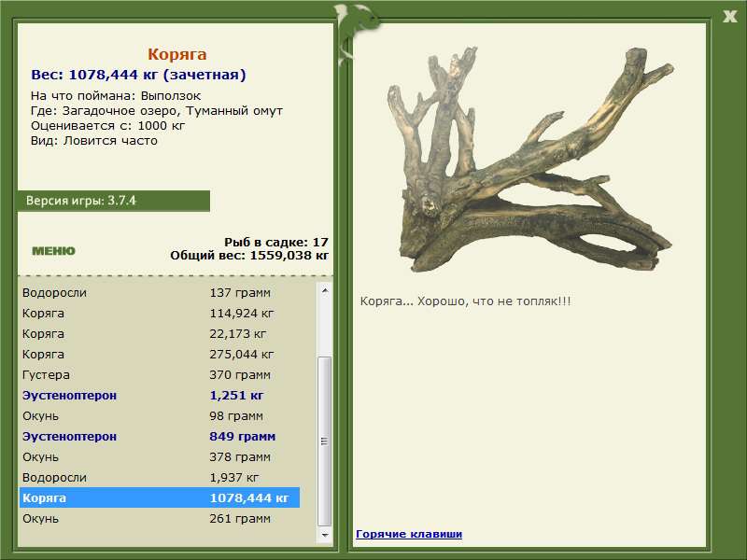This screenshot has width=747, height=560.
Task: Click the scrollbar down arrow in catch list
Action: [x=325, y=535]
